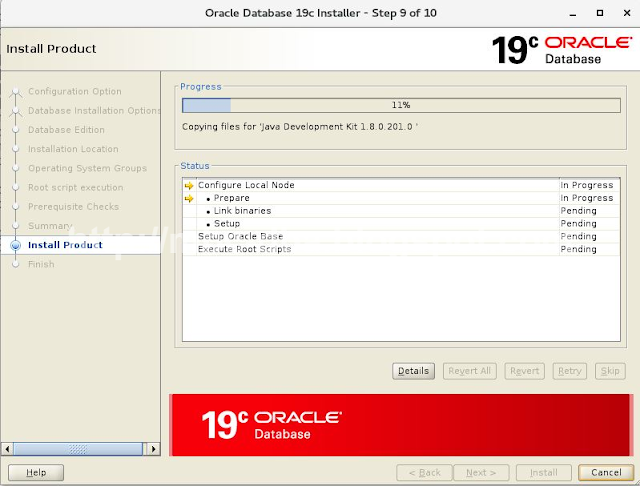Select Summary step in sidebar
Viewport: 640px width, 486px height.
(x=50, y=226)
